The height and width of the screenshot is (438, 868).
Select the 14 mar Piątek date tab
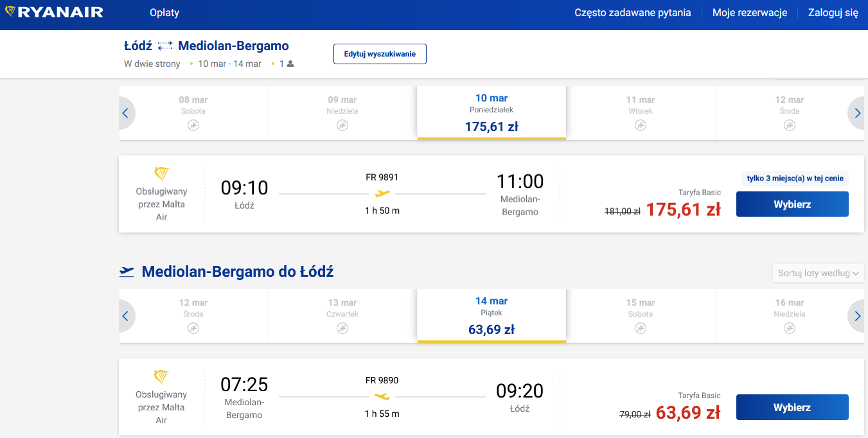coord(492,315)
